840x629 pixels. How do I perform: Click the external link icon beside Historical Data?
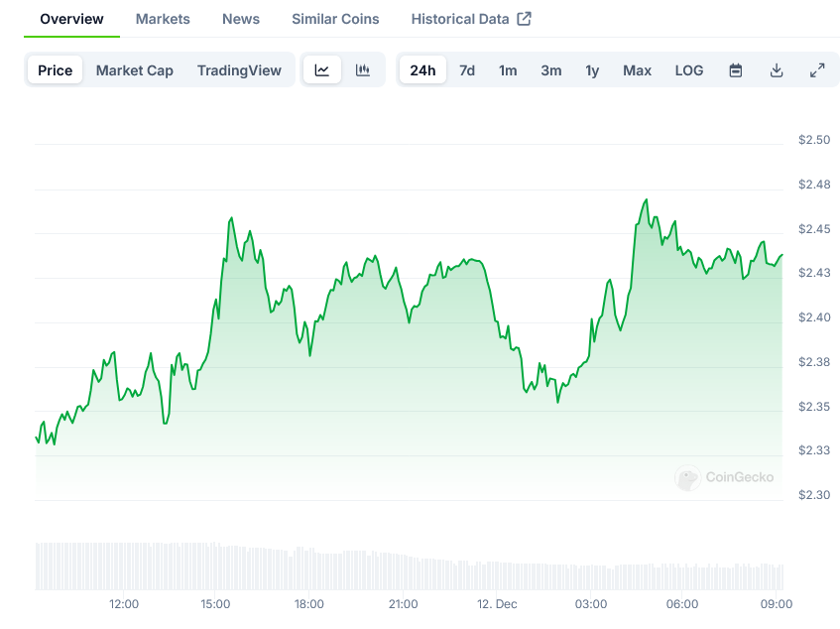[x=525, y=19]
